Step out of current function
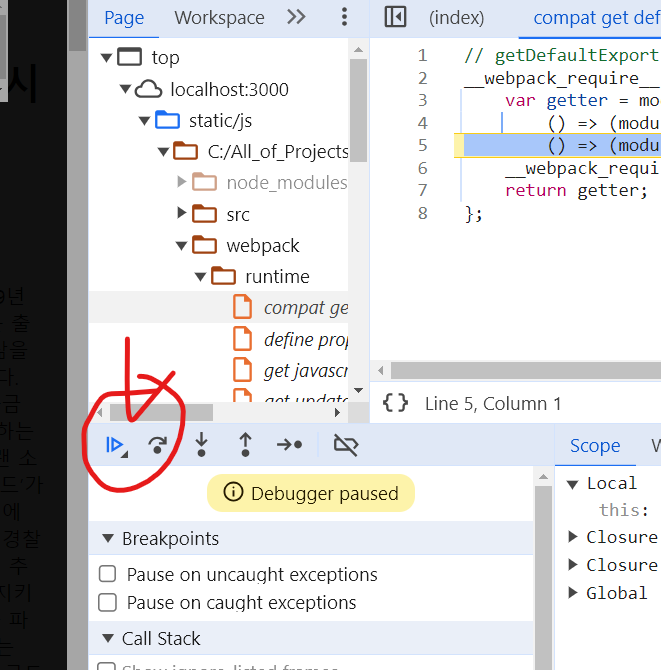The width and height of the screenshot is (661, 670). [245, 445]
